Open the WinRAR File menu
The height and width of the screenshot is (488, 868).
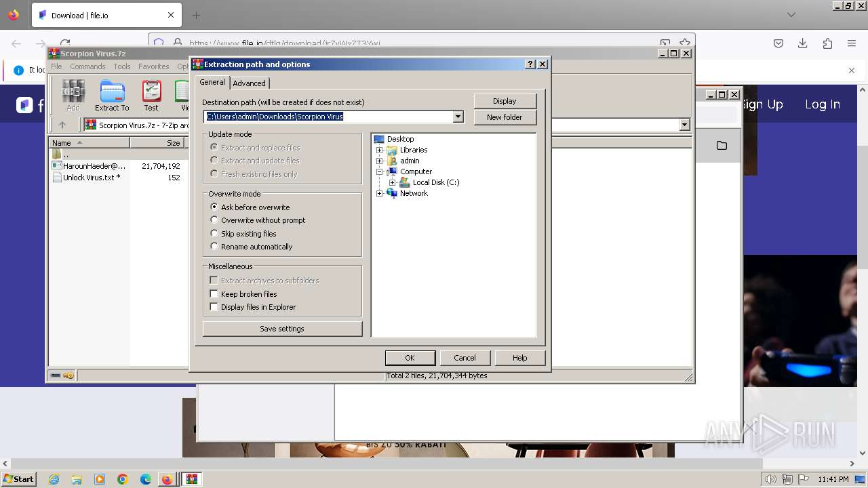tap(56, 66)
